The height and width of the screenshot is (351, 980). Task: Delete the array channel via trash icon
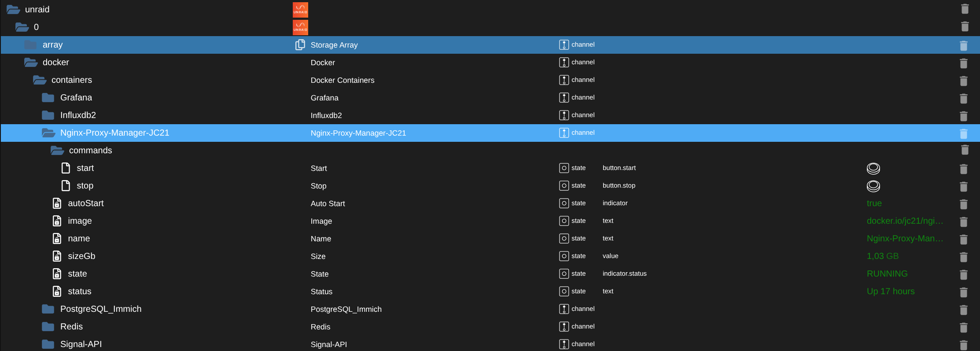(x=963, y=45)
